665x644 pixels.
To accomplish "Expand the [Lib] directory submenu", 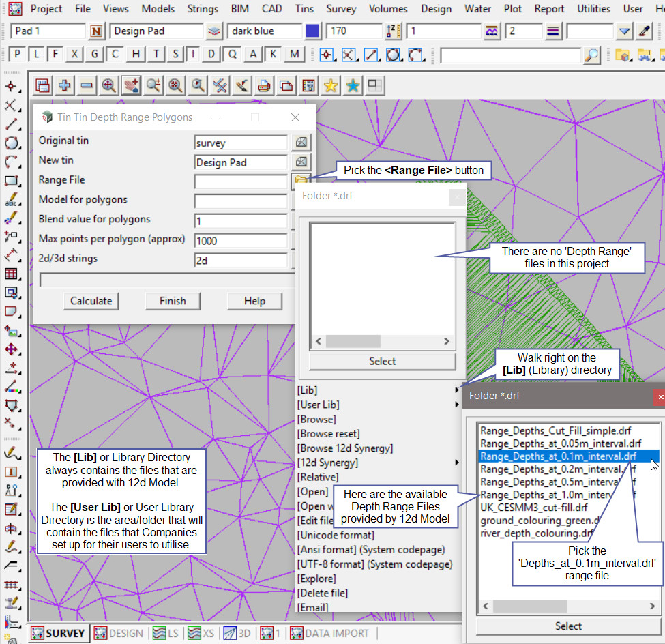I will point(379,390).
